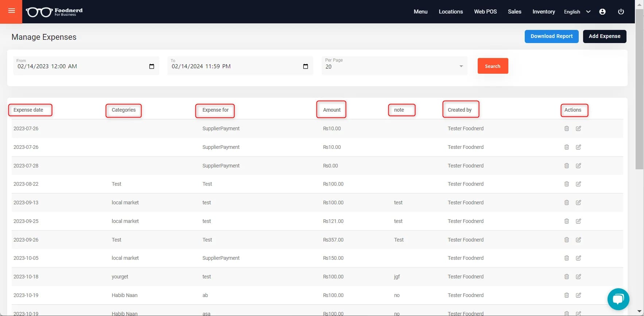This screenshot has width=644, height=316.
Task: Open the hamburger sidebar menu
Action: 11,11
